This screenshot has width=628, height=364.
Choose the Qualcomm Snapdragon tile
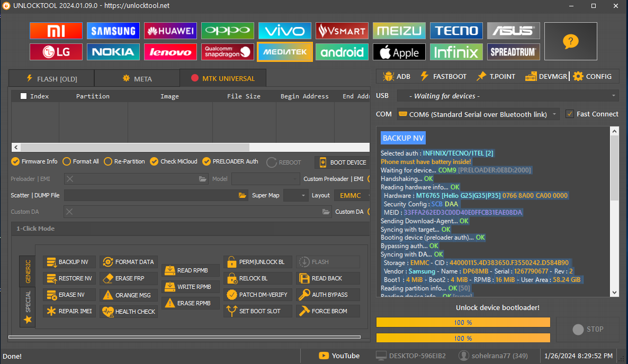[227, 52]
